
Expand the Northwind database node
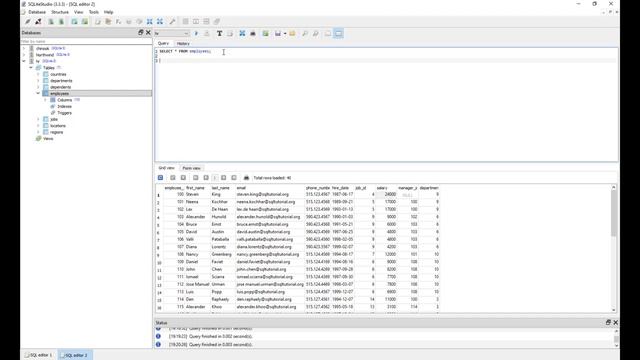[24, 55]
